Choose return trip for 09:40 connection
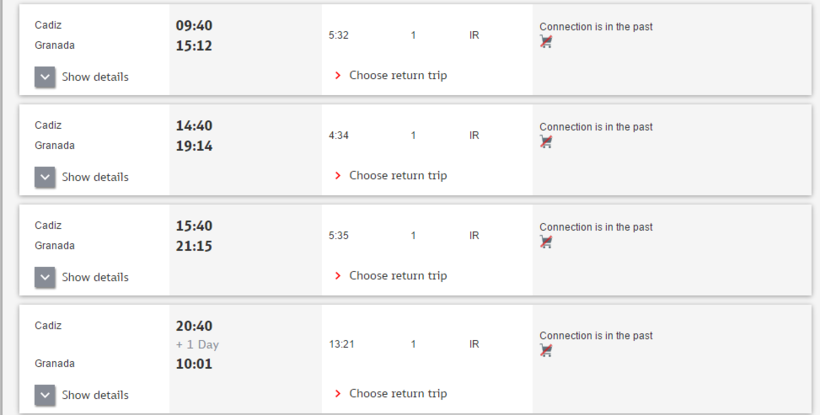 coord(397,75)
